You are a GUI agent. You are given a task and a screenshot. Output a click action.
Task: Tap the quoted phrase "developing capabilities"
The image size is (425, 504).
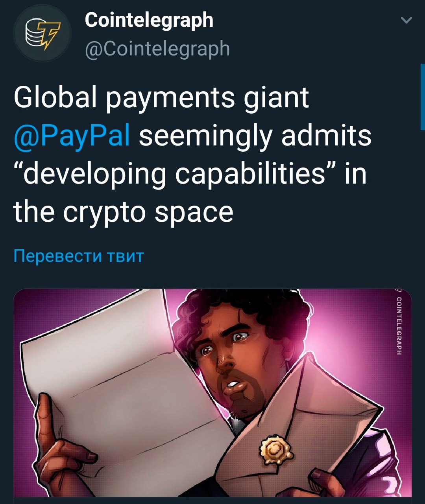[175, 175]
